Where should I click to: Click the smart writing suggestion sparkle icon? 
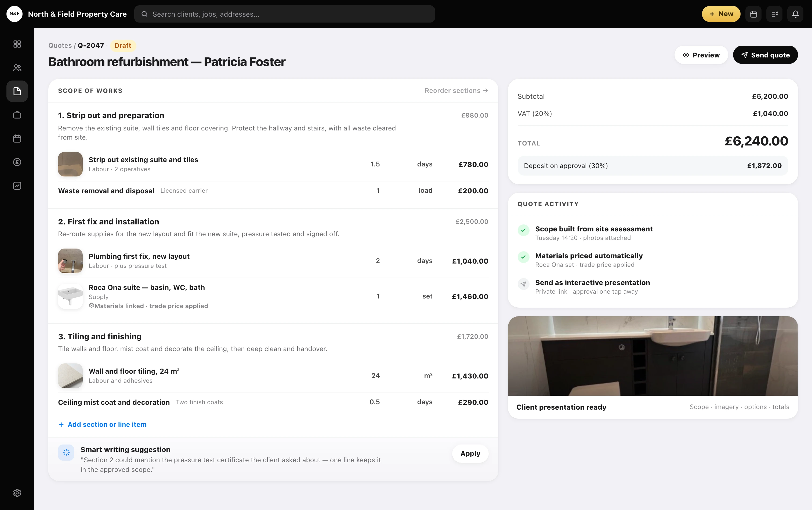[66, 452]
